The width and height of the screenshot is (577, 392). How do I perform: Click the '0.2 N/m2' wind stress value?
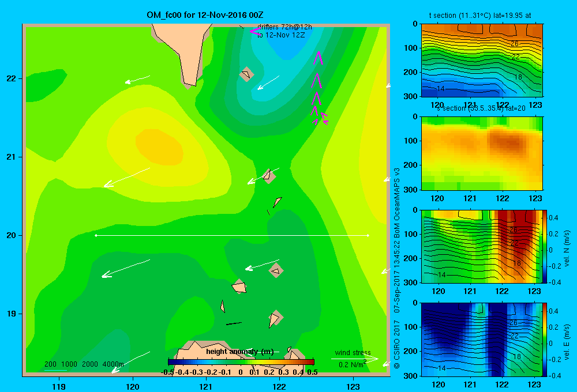(353, 364)
